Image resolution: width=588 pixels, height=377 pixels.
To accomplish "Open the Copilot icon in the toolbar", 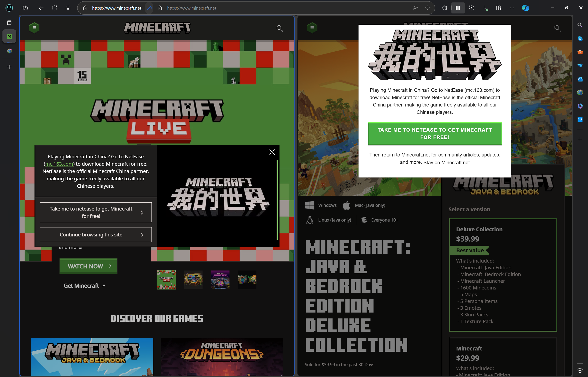I will click(525, 8).
